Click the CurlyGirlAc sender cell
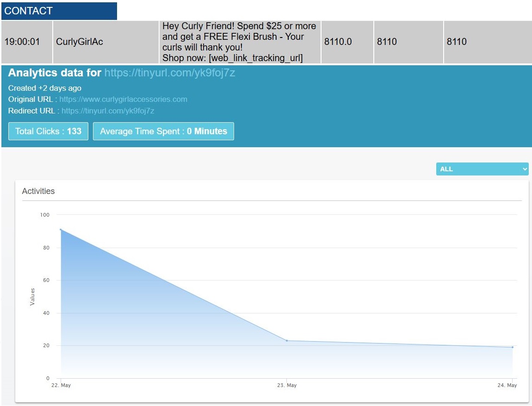Viewport: 532px width, 406px height. click(x=106, y=42)
